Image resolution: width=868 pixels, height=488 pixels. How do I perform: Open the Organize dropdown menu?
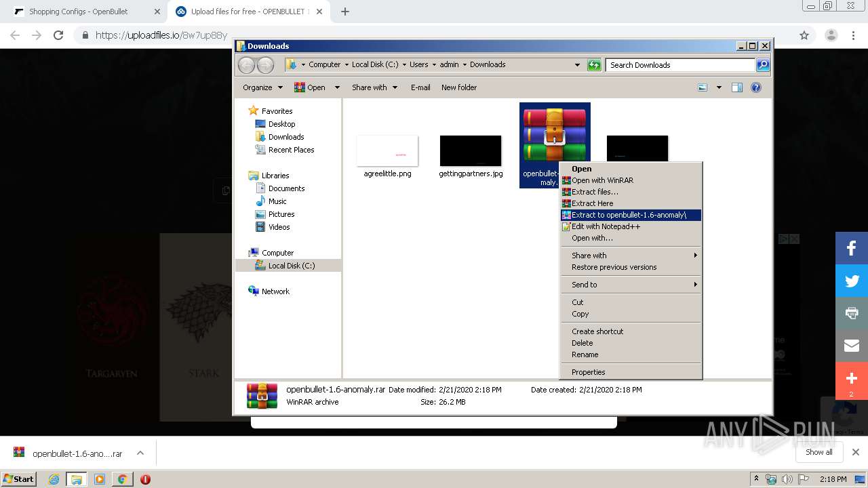point(262,87)
